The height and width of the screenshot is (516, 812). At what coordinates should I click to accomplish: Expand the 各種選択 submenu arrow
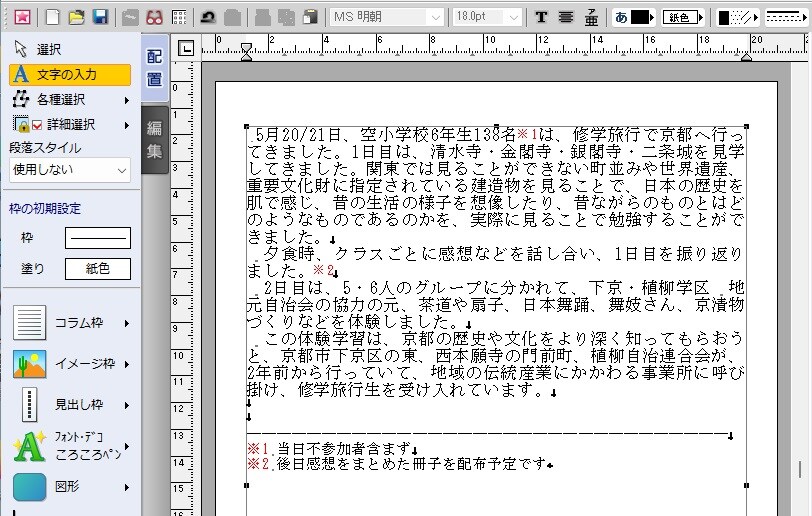tap(126, 100)
